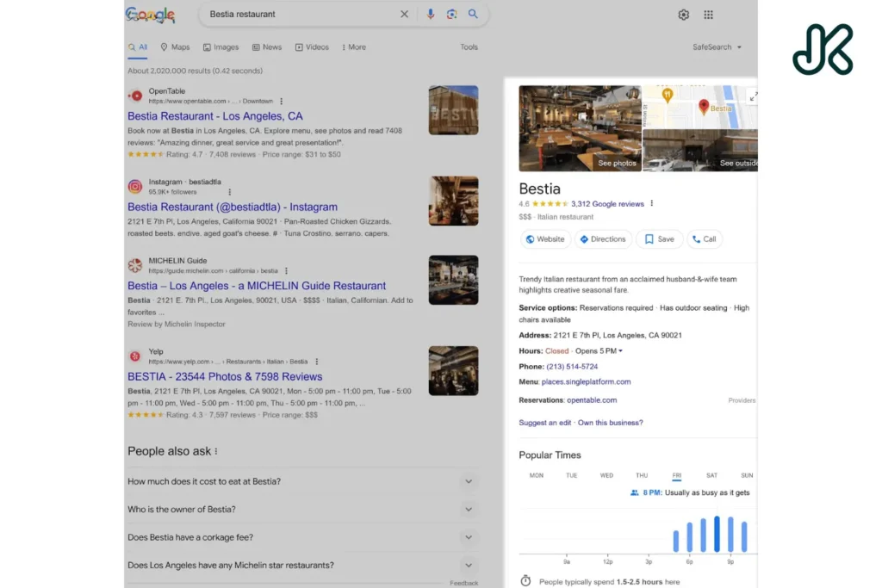Expand 'Does Los Angeles have any Michelin star restaurants?'
The height and width of the screenshot is (588, 882).
pos(303,566)
